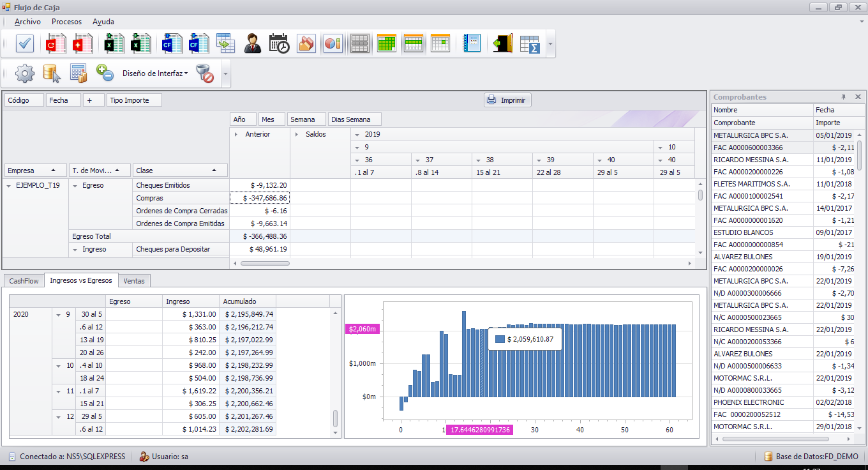Screen dimensions: 868x470
Task: Collapse the Ingreso group
Action: tap(75, 250)
